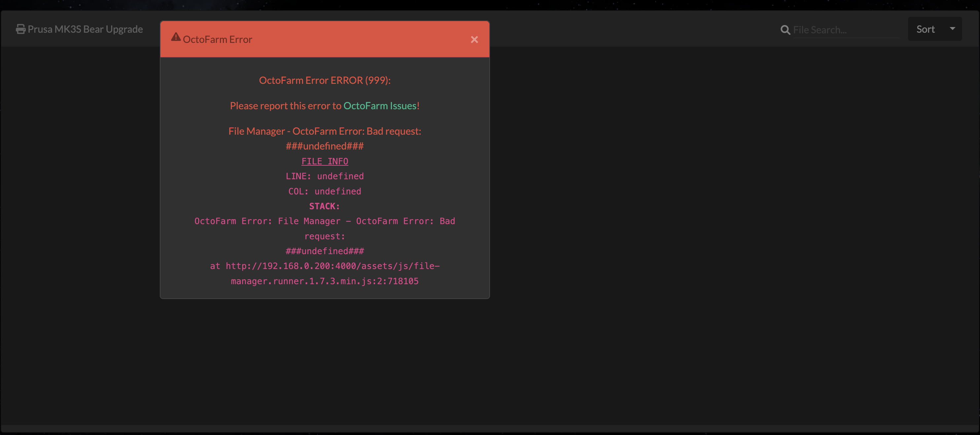Screen dimensions: 980x435
Task: Click the FILE INFO underlined link
Action: 325,161
